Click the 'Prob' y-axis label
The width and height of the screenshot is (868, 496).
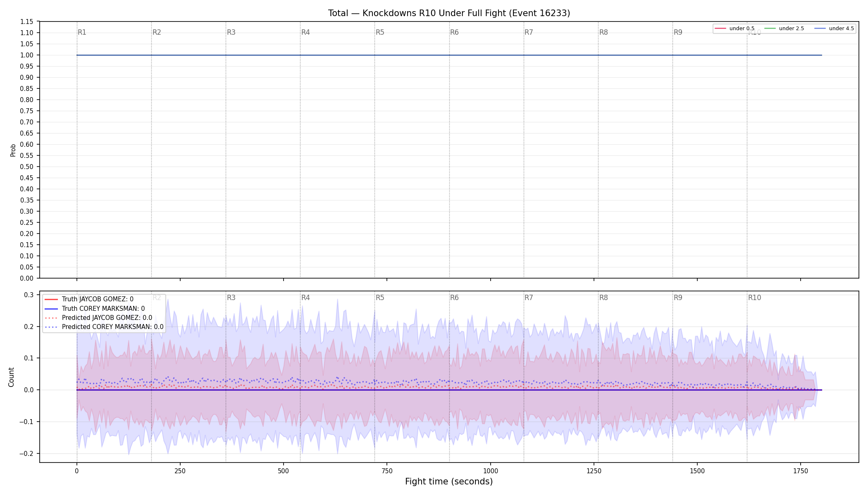[x=13, y=150]
